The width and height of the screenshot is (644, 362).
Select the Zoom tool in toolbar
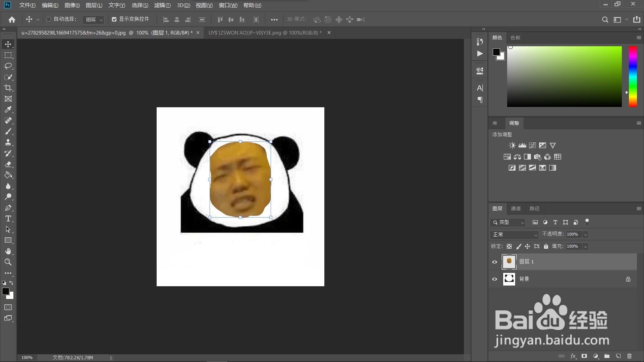tap(8, 262)
